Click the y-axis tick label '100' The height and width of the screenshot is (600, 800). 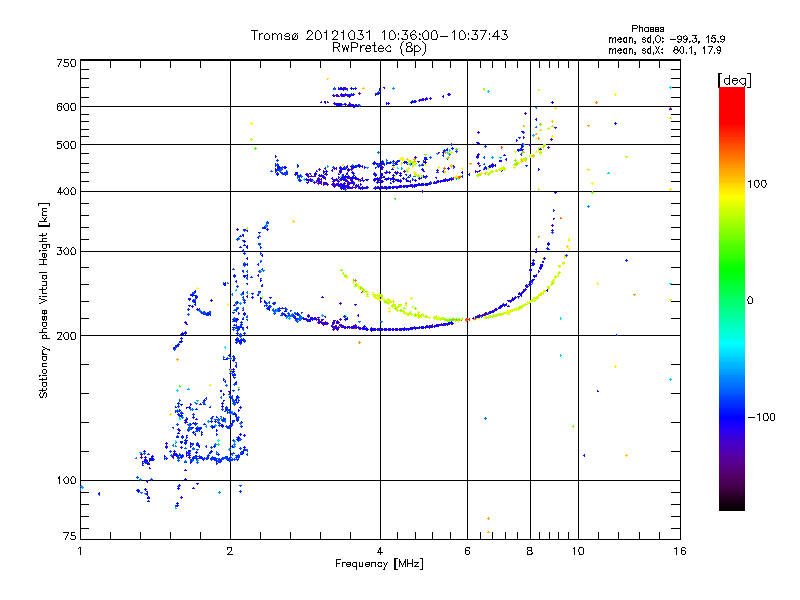[67, 480]
